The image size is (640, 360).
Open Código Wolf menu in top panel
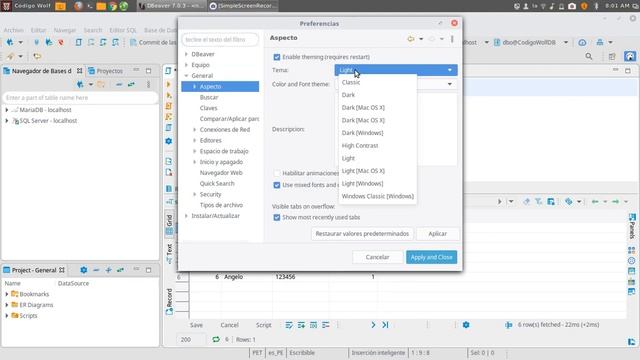click(27, 6)
